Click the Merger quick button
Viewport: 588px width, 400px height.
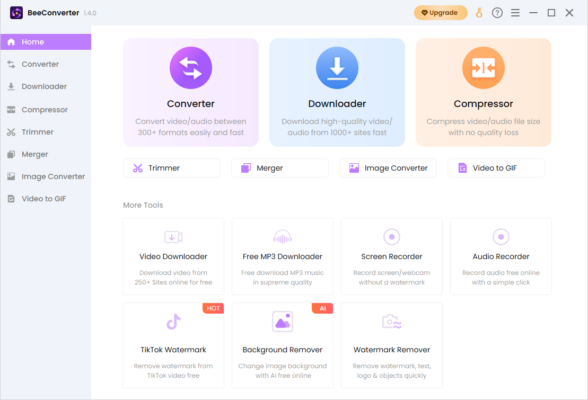click(280, 168)
